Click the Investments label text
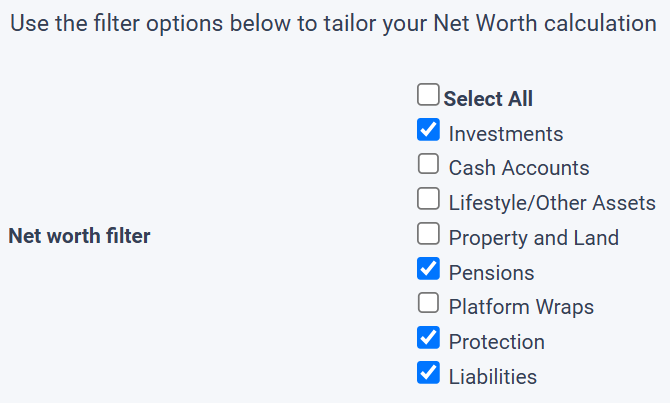 click(x=506, y=134)
